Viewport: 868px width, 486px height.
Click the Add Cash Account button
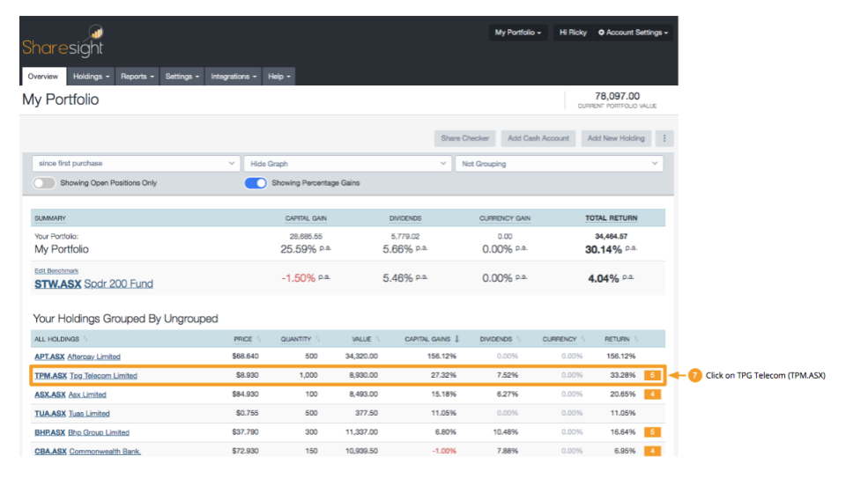pyautogui.click(x=538, y=138)
